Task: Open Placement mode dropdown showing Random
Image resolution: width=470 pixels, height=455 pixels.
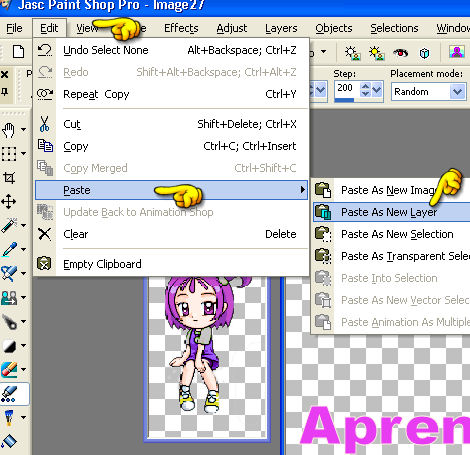Action: click(457, 91)
